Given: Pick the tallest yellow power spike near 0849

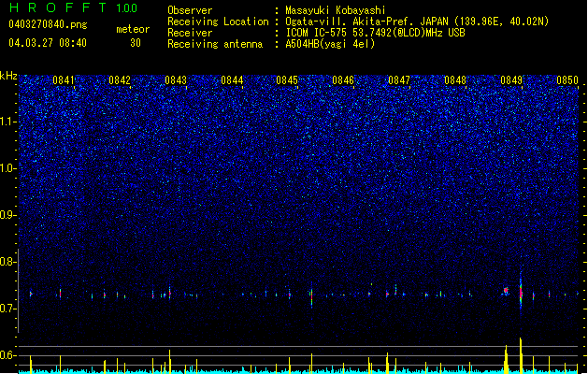Looking at the screenshot, I should click(521, 355).
